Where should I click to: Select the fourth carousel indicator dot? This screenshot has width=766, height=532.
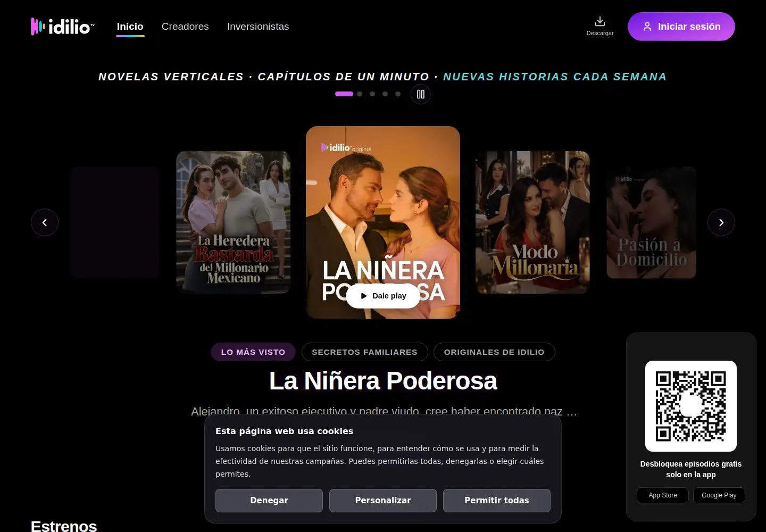(385, 94)
